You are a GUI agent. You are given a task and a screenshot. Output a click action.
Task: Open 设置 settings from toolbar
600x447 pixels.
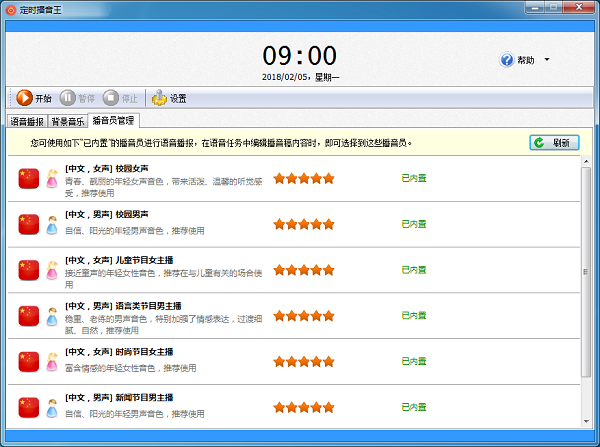(169, 98)
